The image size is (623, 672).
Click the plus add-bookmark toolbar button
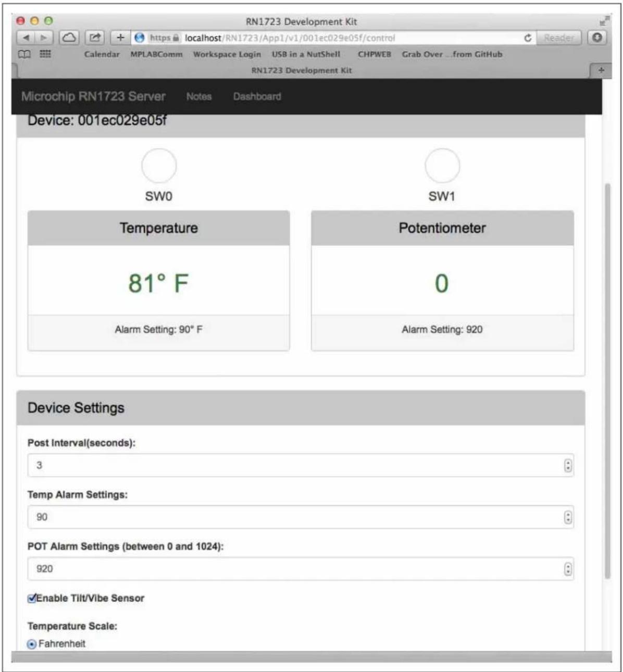point(120,38)
